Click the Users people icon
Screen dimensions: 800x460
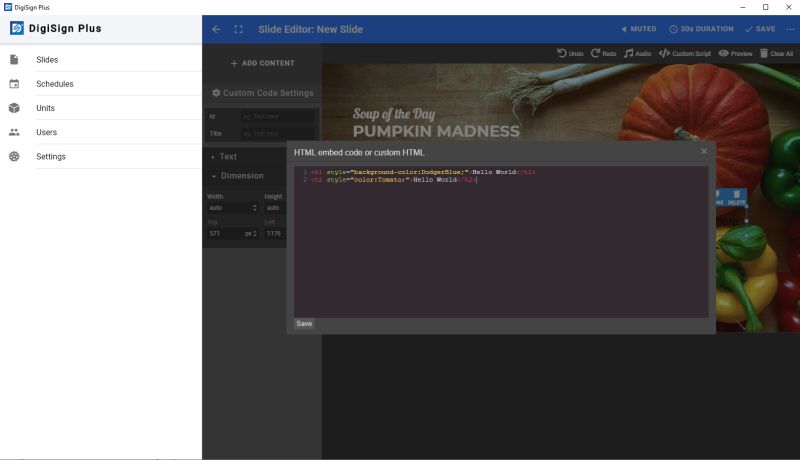[14, 132]
